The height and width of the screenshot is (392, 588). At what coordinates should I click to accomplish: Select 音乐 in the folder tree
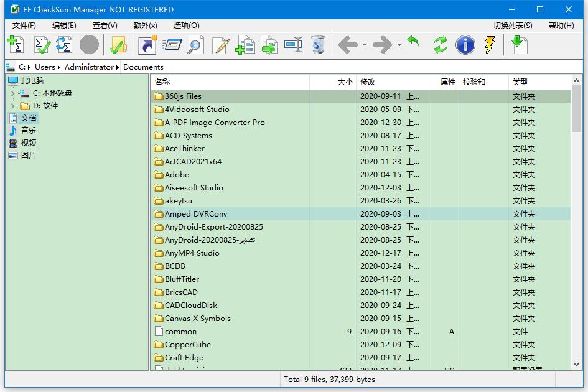point(29,131)
